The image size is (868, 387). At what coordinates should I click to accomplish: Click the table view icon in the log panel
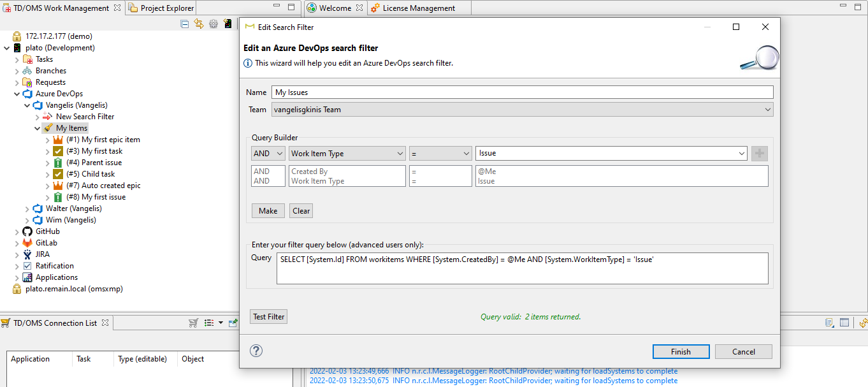pos(844,323)
